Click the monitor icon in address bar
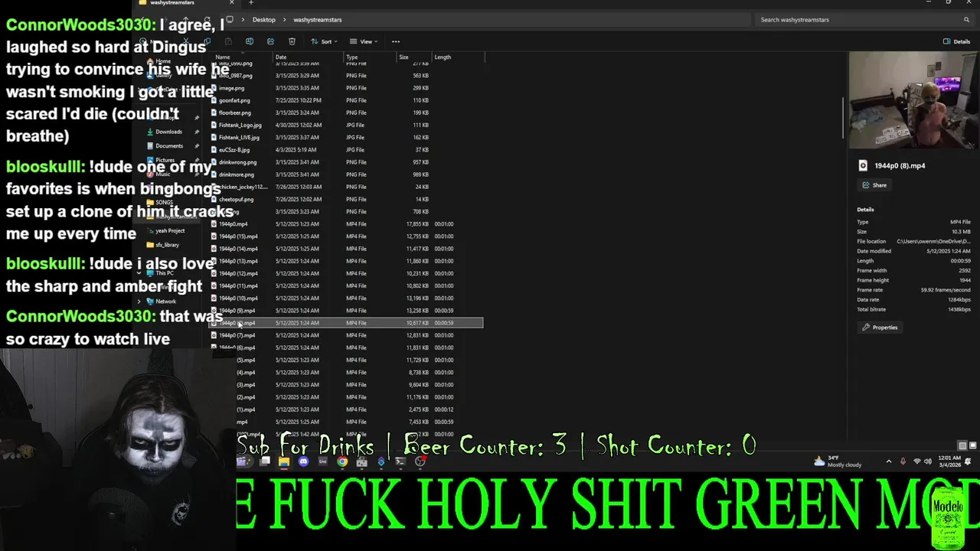This screenshot has height=551, width=980. point(230,19)
